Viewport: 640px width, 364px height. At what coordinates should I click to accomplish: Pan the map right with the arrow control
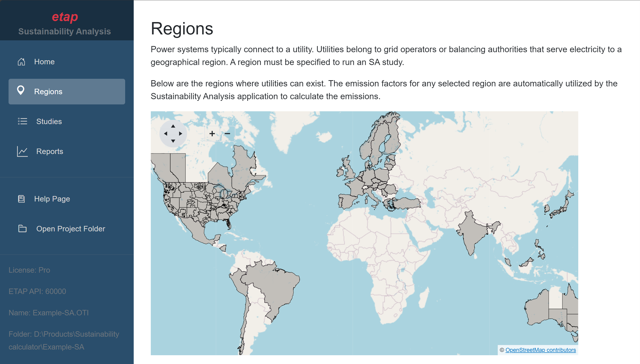click(181, 134)
